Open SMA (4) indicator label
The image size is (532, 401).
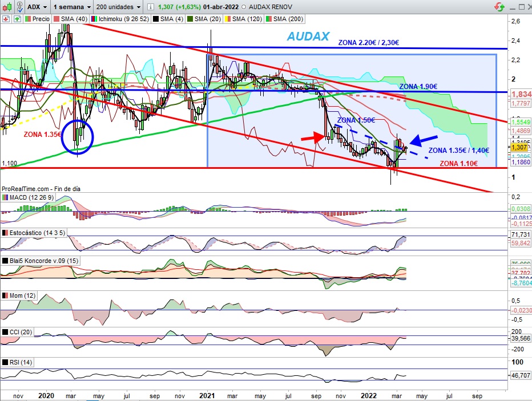click(x=168, y=19)
